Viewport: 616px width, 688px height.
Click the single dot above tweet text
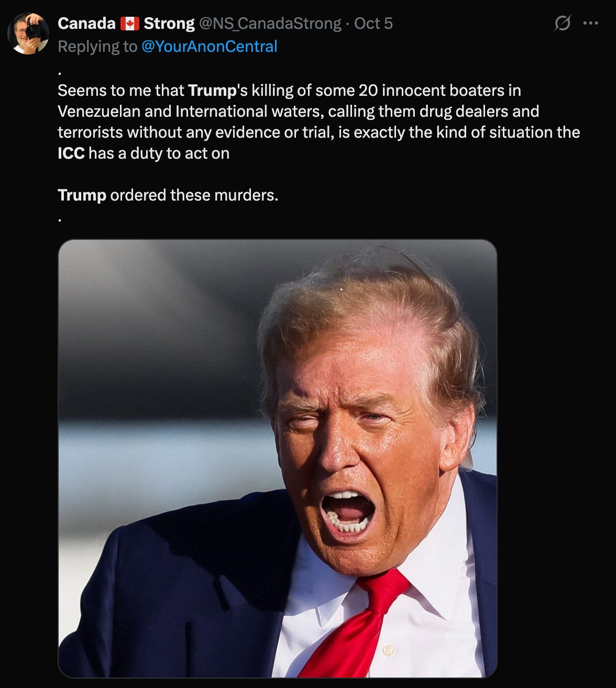click(60, 72)
